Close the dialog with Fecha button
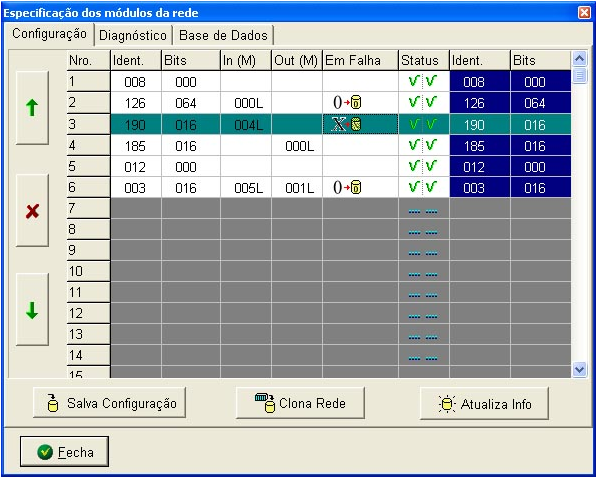The image size is (597, 477). coord(64,452)
